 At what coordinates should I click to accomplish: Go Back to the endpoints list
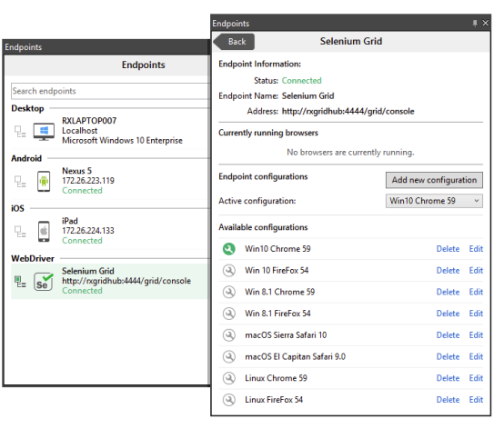[234, 42]
